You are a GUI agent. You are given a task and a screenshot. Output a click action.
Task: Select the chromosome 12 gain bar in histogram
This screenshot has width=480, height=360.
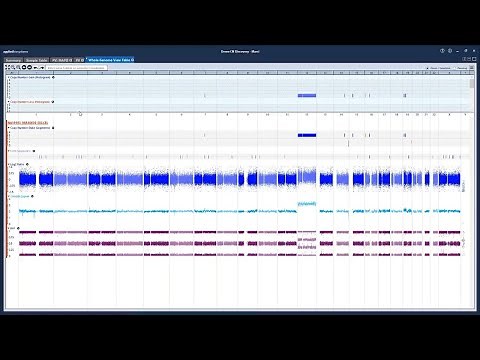[307, 96]
